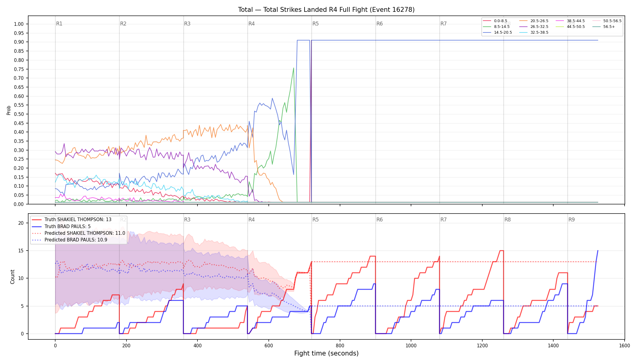This screenshot has width=637, height=364.
Task: Click the 1600 tick on time axis
Action: (625, 346)
